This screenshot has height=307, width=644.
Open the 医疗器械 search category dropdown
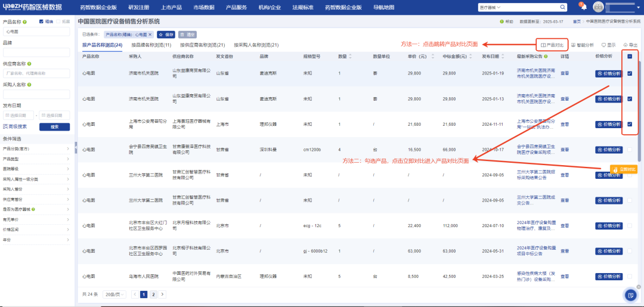click(490, 7)
